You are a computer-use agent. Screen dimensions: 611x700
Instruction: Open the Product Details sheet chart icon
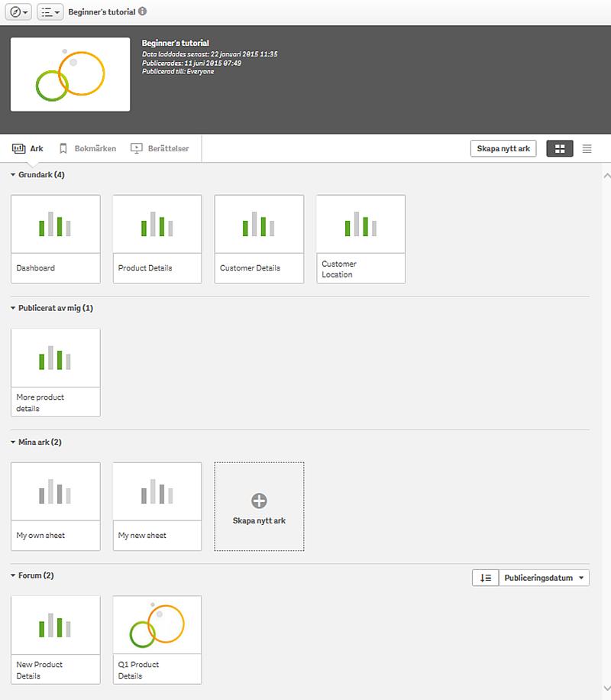click(157, 224)
